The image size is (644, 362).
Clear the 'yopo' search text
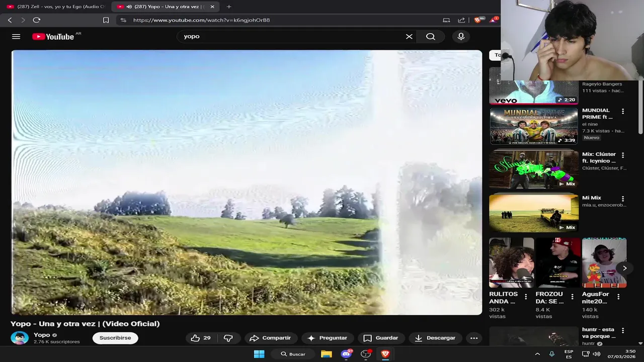pos(409,36)
